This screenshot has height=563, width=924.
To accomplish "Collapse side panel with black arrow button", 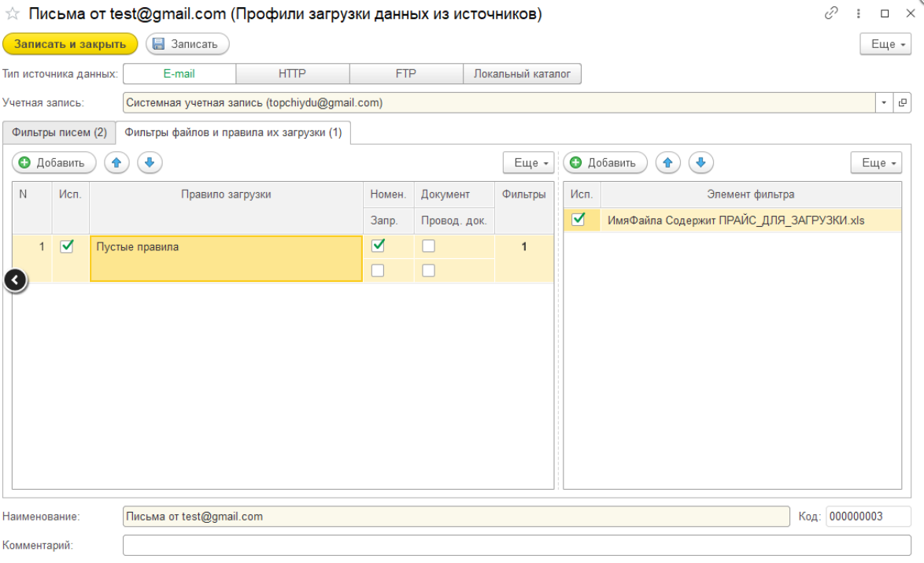I will [16, 280].
